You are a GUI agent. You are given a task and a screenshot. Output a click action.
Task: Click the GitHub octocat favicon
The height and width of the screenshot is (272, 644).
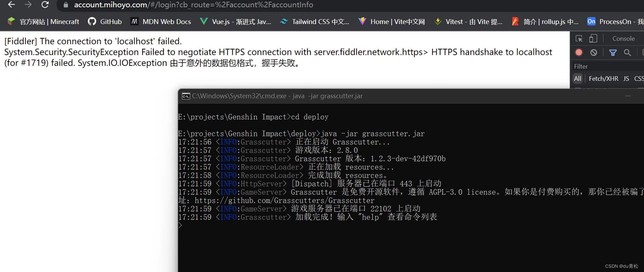[x=92, y=22]
